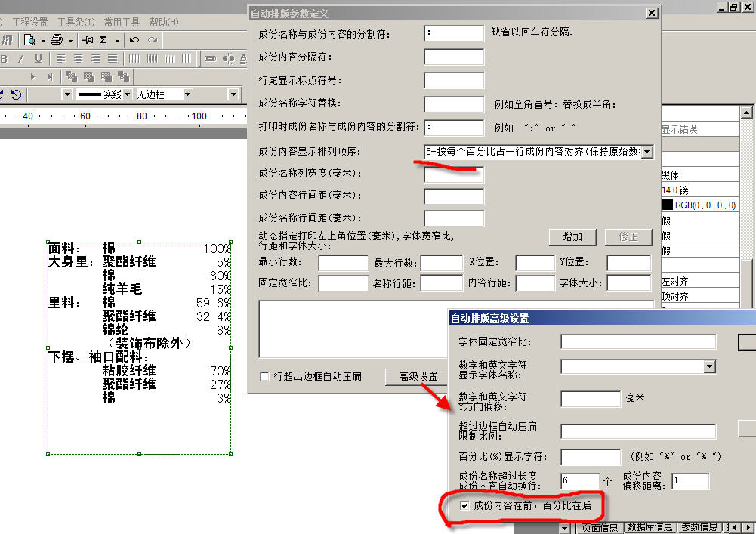Open the 帮助(H) menu

[164, 22]
